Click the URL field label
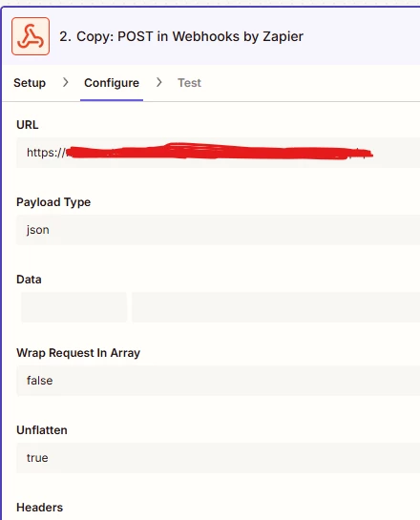The width and height of the screenshot is (420, 520). [x=27, y=125]
